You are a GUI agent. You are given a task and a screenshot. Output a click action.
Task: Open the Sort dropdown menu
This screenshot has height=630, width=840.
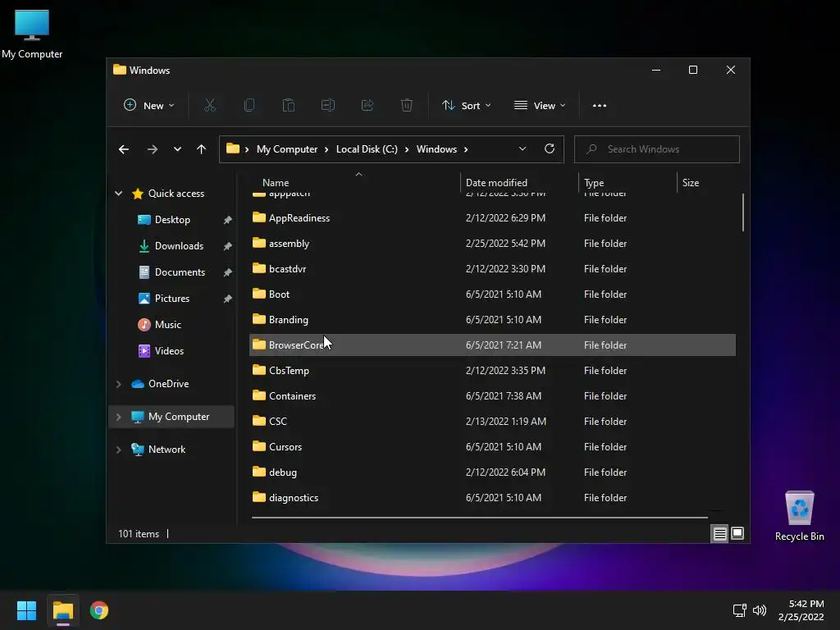point(466,106)
